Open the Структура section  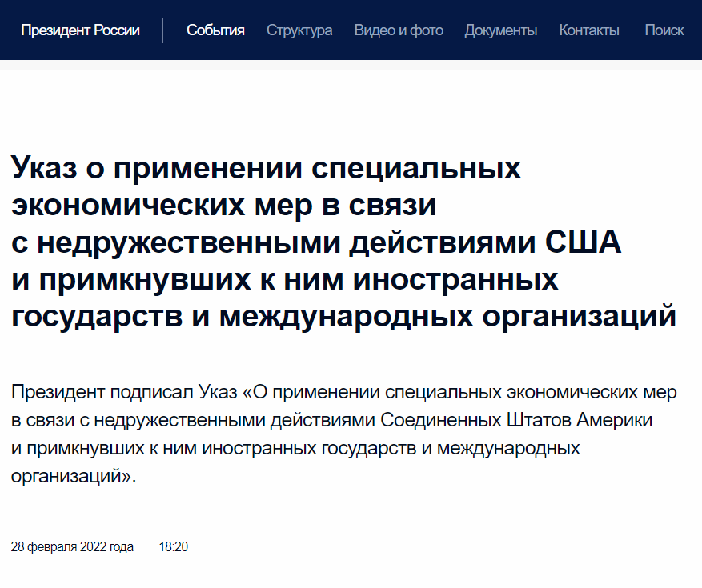(x=299, y=30)
